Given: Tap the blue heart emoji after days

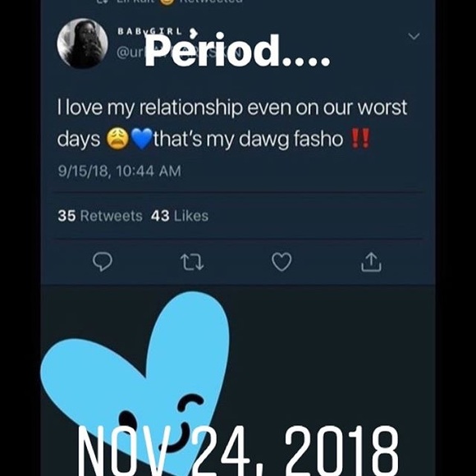Looking at the screenshot, I should [142, 139].
